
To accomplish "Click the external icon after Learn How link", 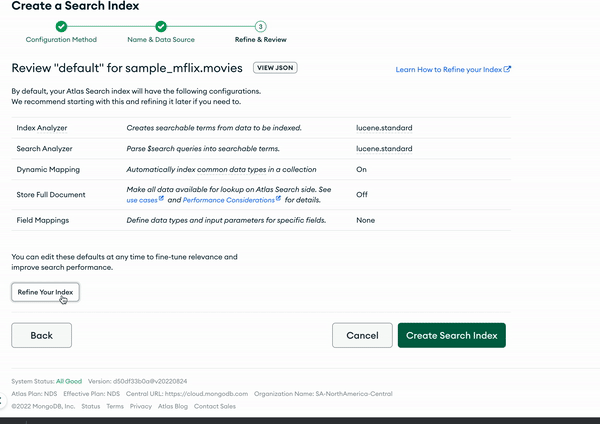I will pos(508,70).
